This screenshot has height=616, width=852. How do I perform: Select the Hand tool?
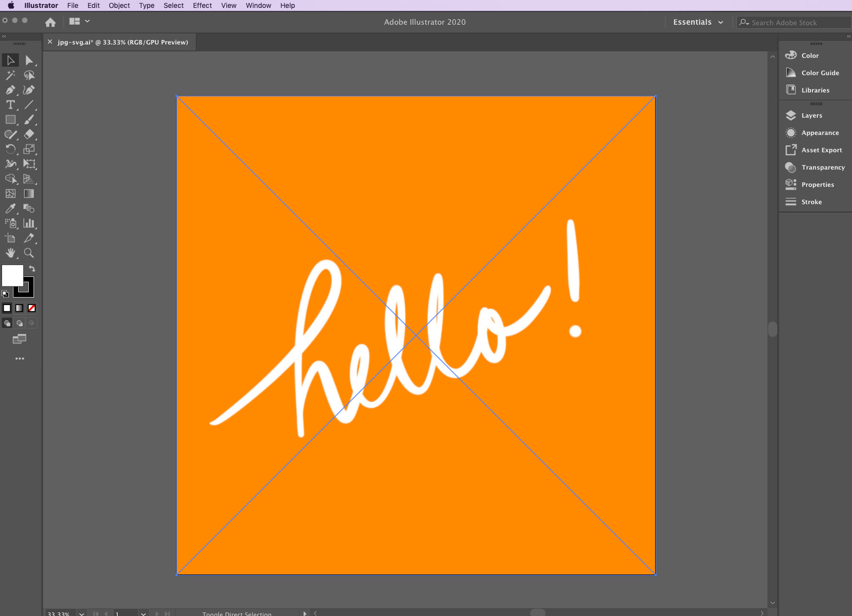[10, 253]
